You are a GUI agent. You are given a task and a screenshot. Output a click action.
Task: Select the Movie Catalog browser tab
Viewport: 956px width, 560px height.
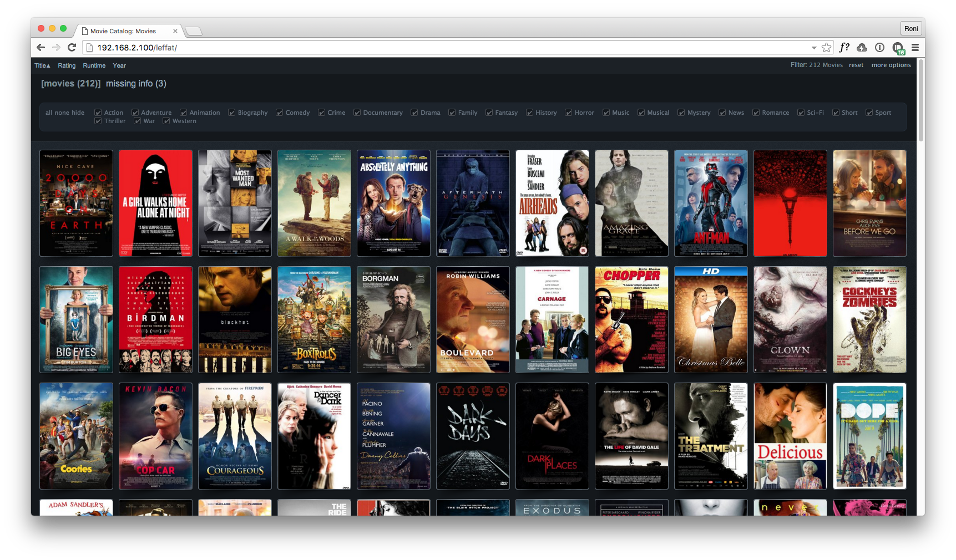(123, 31)
